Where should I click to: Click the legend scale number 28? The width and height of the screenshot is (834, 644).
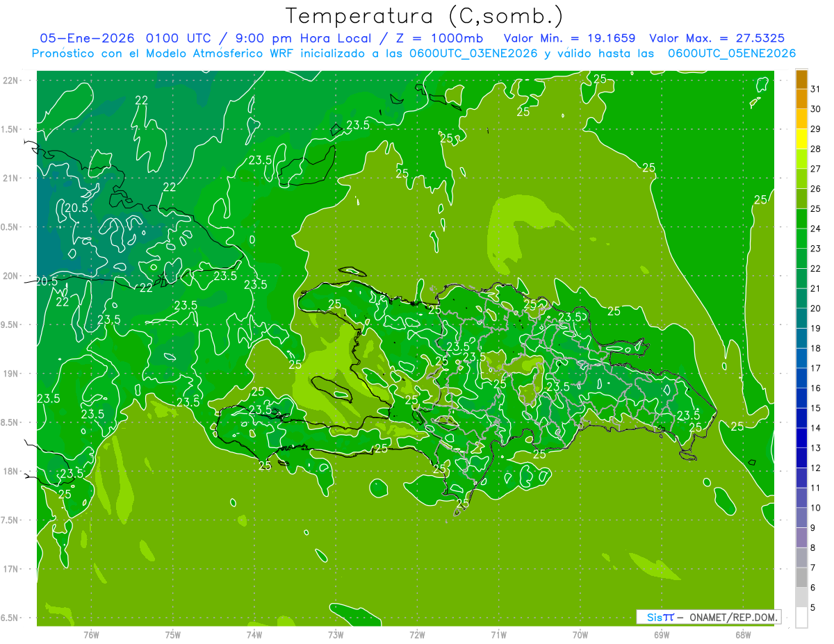point(815,149)
